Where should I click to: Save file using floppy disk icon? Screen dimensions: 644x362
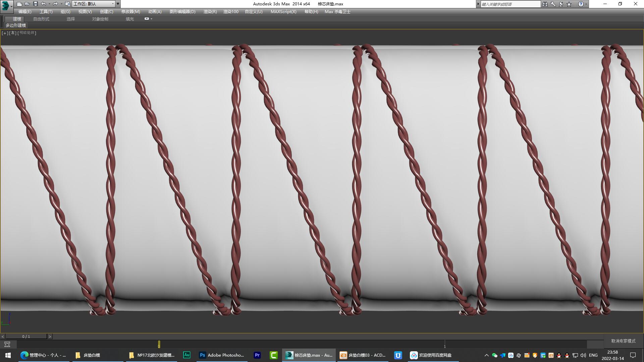pos(35,4)
